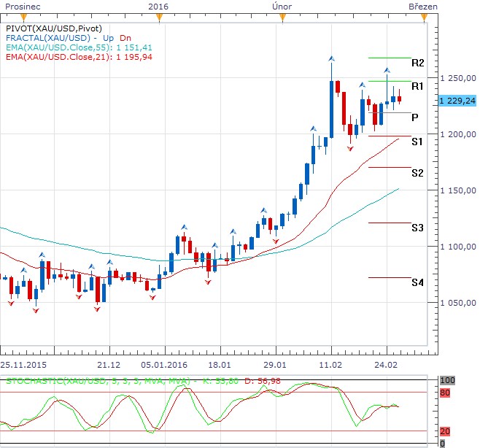The image size is (480, 448).
Task: Click the down-fractal arrow below the mid-February low
Action: click(350, 149)
